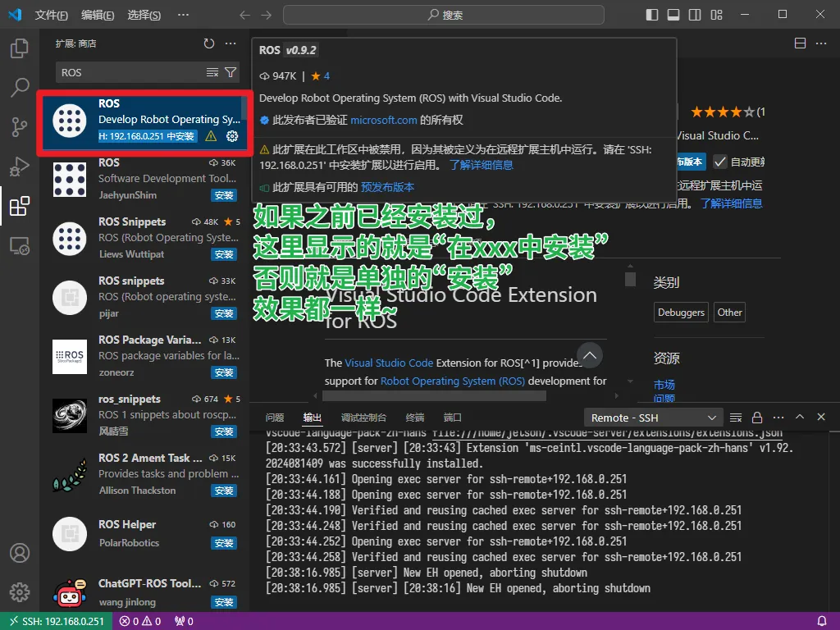Open editor more actions menu

click(x=821, y=43)
